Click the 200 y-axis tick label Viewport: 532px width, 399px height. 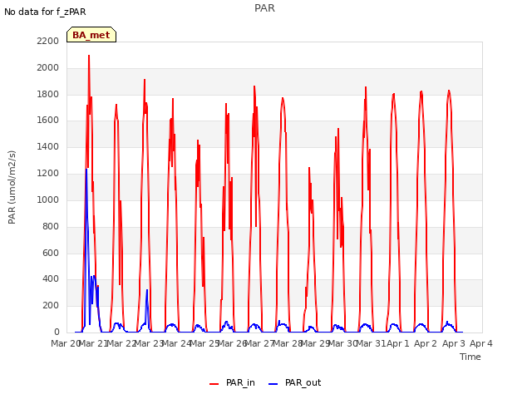pyautogui.click(x=51, y=305)
